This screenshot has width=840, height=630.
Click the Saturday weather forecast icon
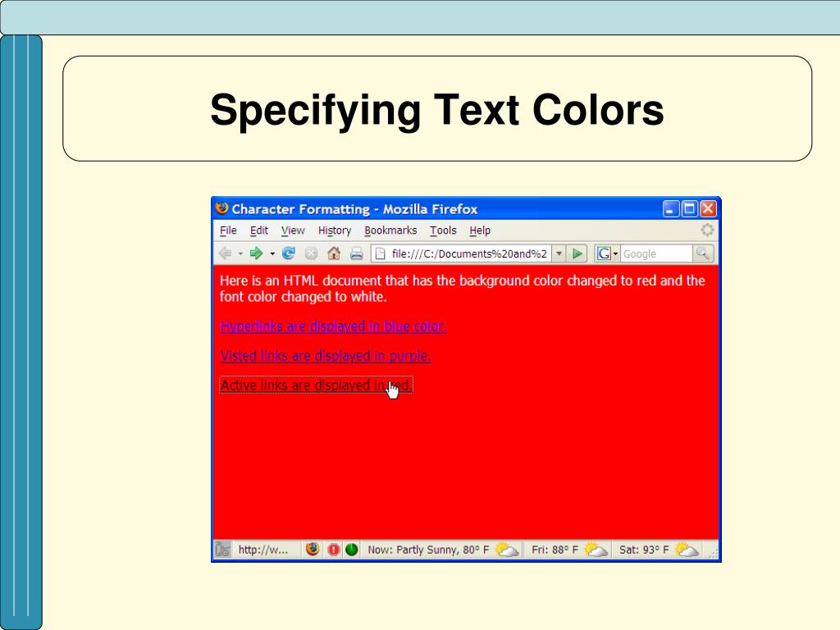coord(687,550)
